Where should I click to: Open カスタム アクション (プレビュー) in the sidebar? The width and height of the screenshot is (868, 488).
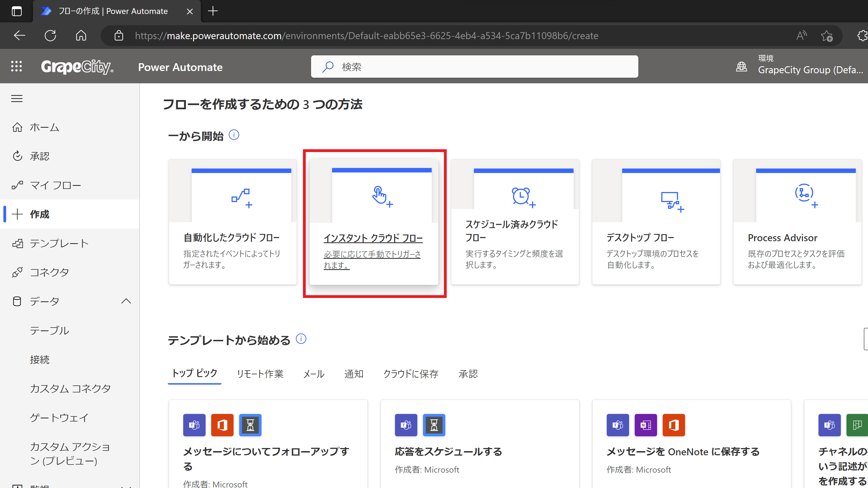click(70, 454)
